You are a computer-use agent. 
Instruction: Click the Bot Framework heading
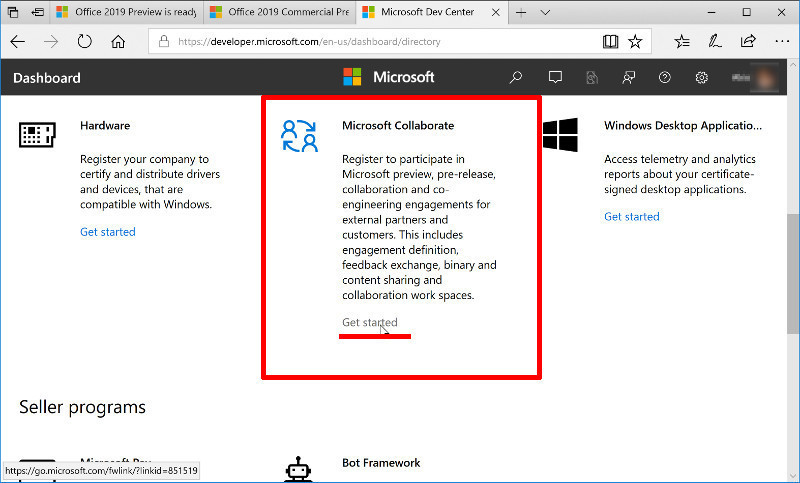381,463
